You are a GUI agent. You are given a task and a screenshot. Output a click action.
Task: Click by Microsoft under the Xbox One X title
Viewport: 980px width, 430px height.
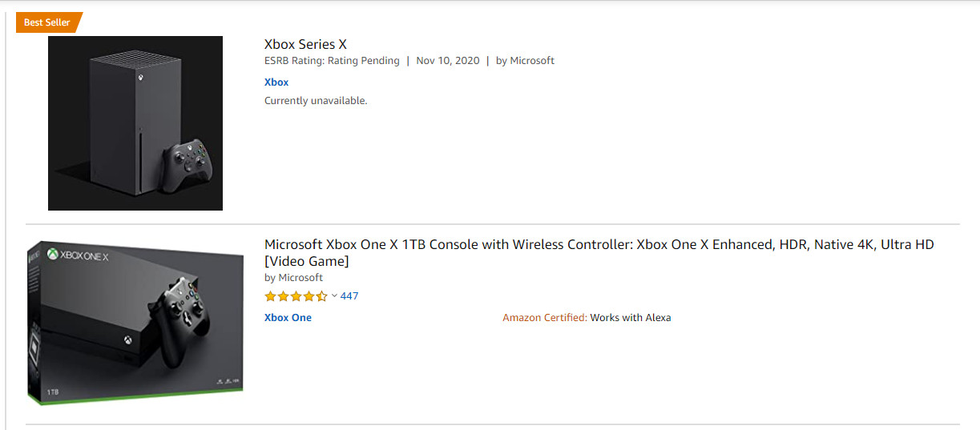click(x=293, y=278)
